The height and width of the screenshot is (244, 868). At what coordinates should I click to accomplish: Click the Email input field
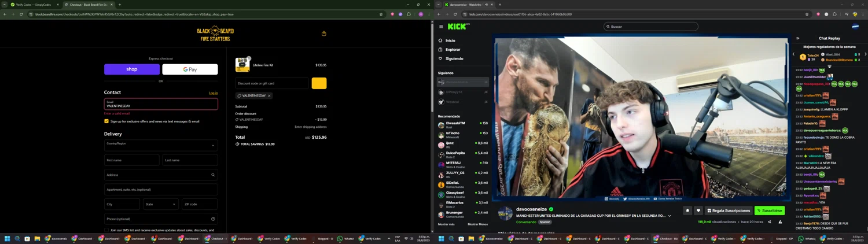coord(161,104)
